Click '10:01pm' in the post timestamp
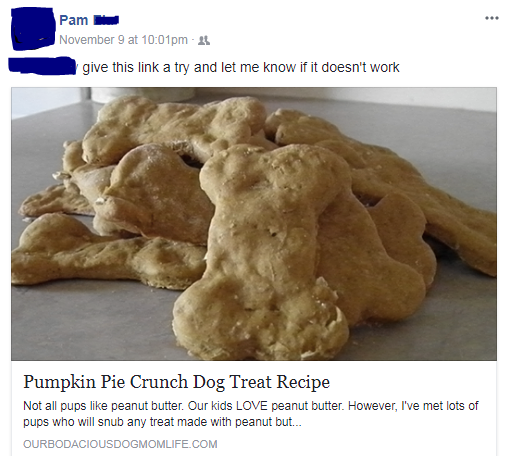Screen dimensions: 506x456 [164, 40]
